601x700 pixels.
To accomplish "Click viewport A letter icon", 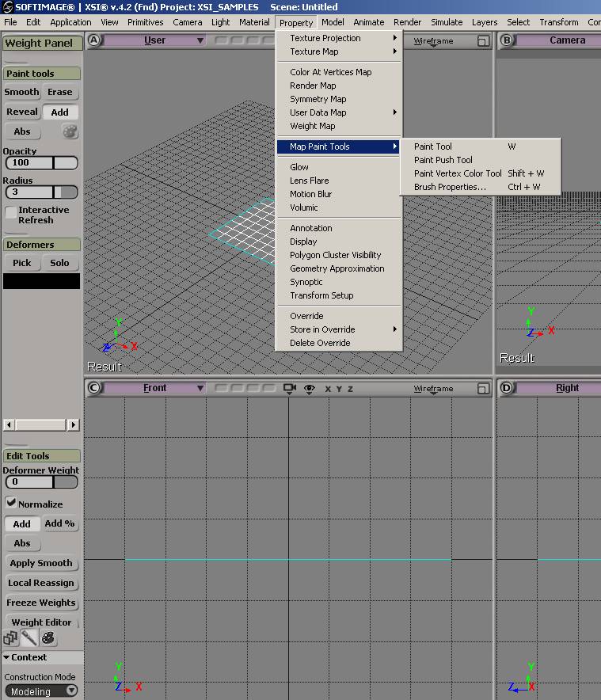I will (93, 40).
